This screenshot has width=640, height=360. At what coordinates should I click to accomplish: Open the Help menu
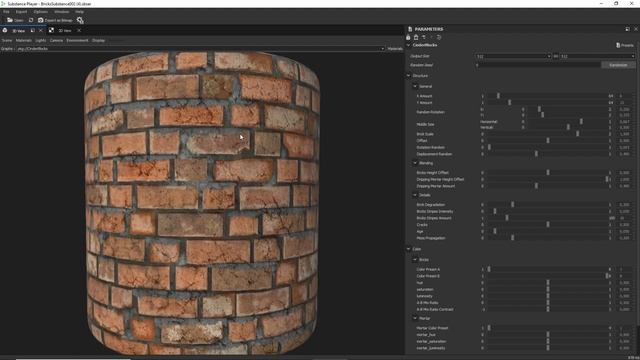coord(79,12)
